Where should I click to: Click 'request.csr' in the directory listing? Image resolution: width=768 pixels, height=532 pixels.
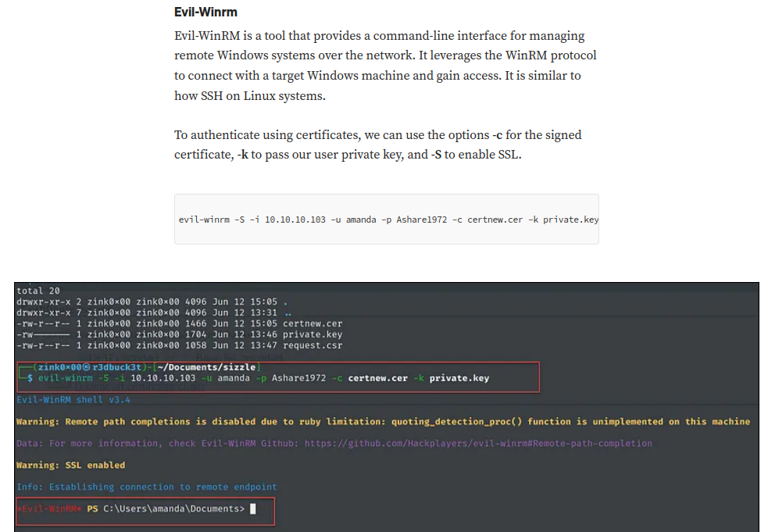pos(313,345)
